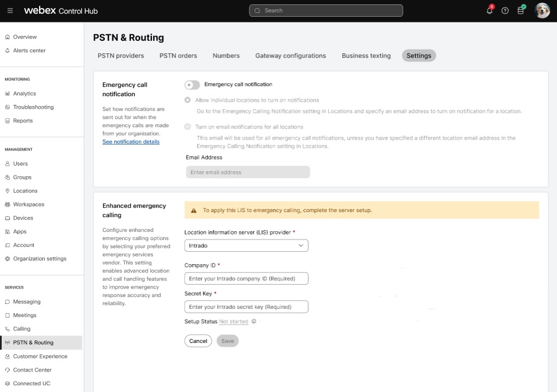Screen dimensions: 557x392
Task: Focus the top Search box
Action: tap(326, 11)
